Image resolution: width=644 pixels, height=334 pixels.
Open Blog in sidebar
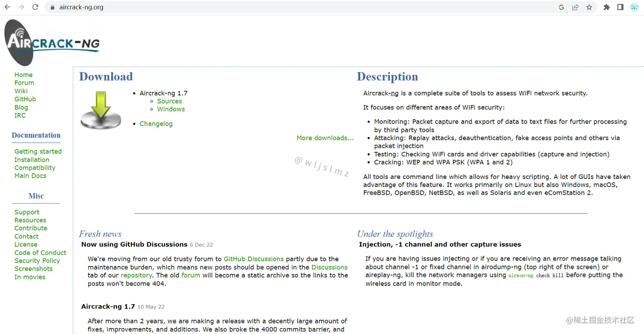coord(21,108)
